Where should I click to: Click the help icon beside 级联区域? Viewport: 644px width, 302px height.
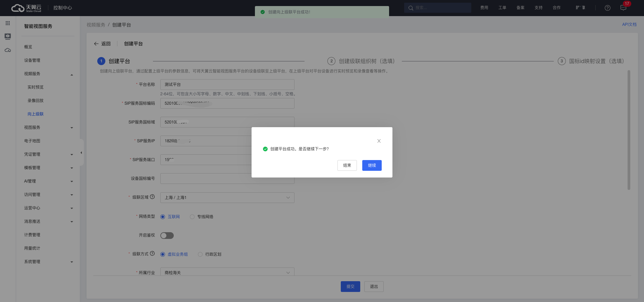152,197
